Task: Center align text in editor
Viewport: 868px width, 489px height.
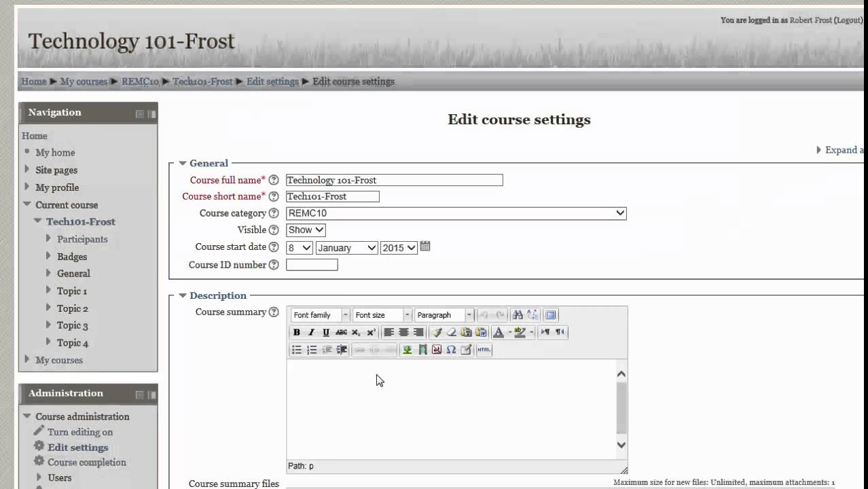Action: click(x=403, y=332)
